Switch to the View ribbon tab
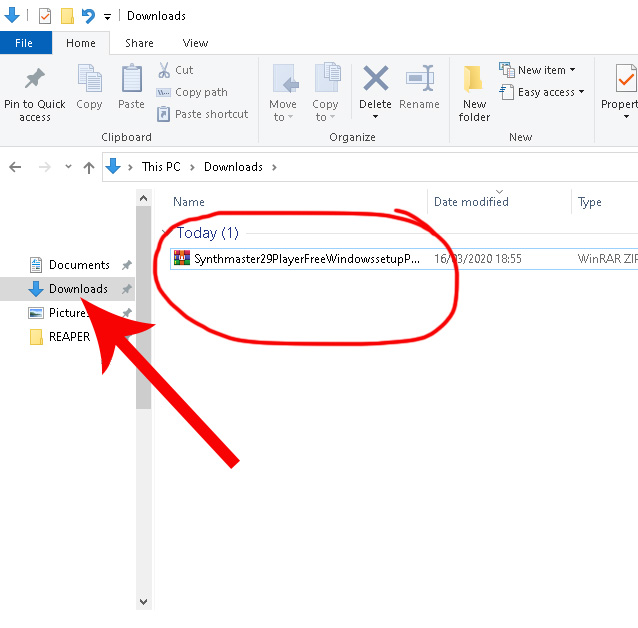 click(x=195, y=43)
